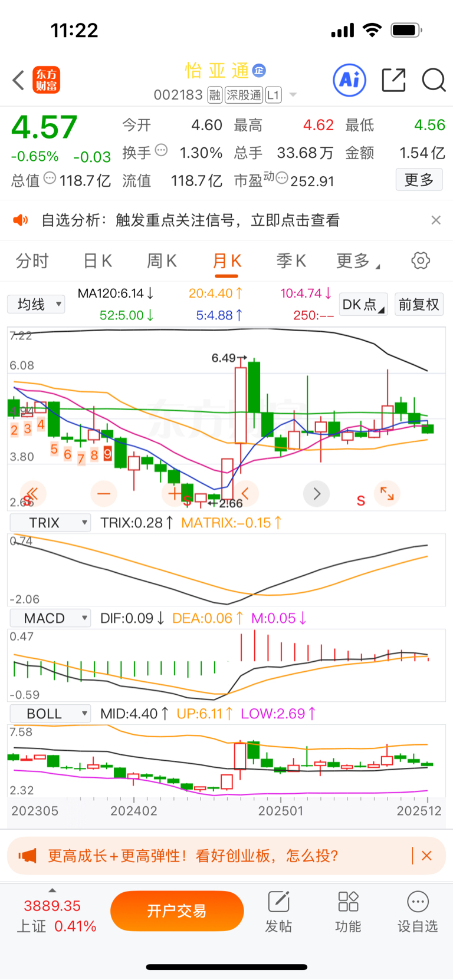Open the 东方财富 logo home
Viewport: 453px width, 980px height.
pos(47,80)
